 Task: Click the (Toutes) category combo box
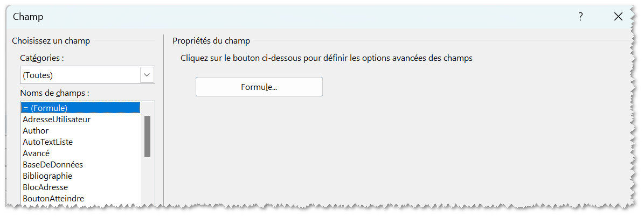[80, 75]
